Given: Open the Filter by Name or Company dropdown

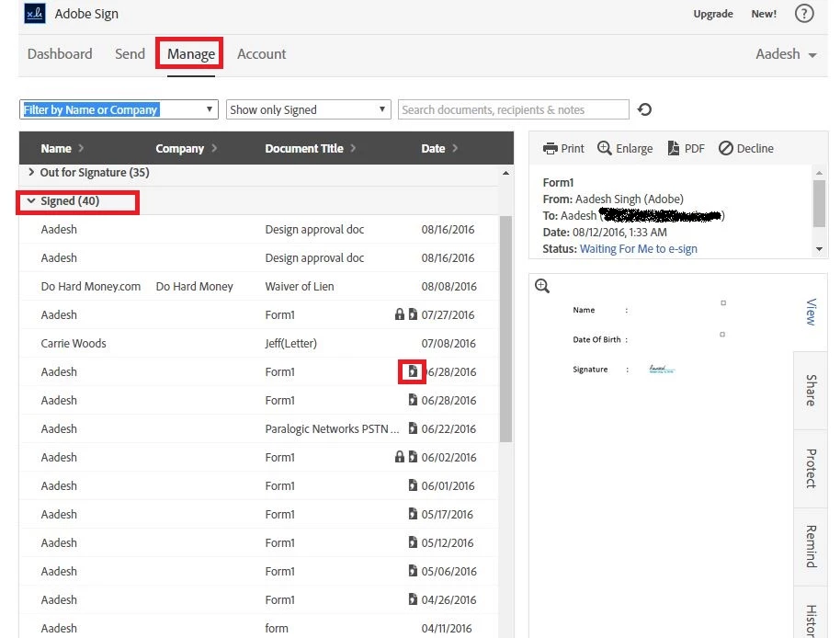Looking at the screenshot, I should (x=119, y=109).
